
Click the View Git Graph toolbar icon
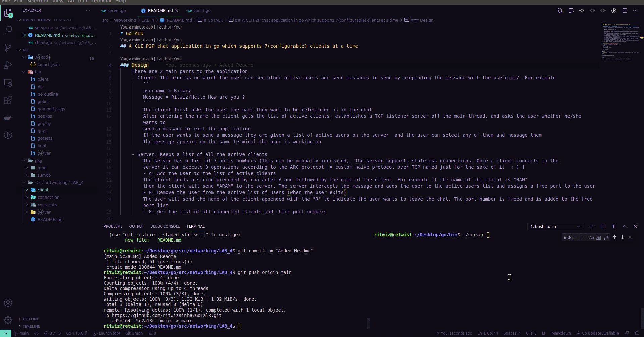[614, 11]
